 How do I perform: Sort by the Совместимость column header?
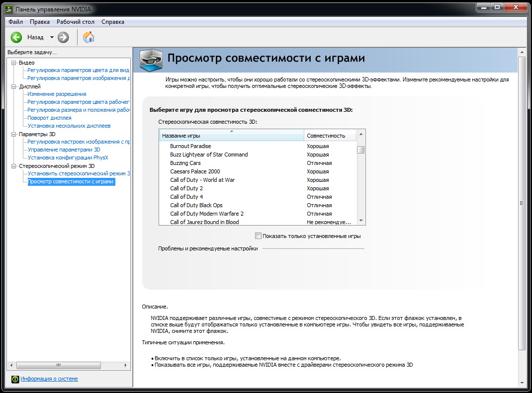point(330,135)
